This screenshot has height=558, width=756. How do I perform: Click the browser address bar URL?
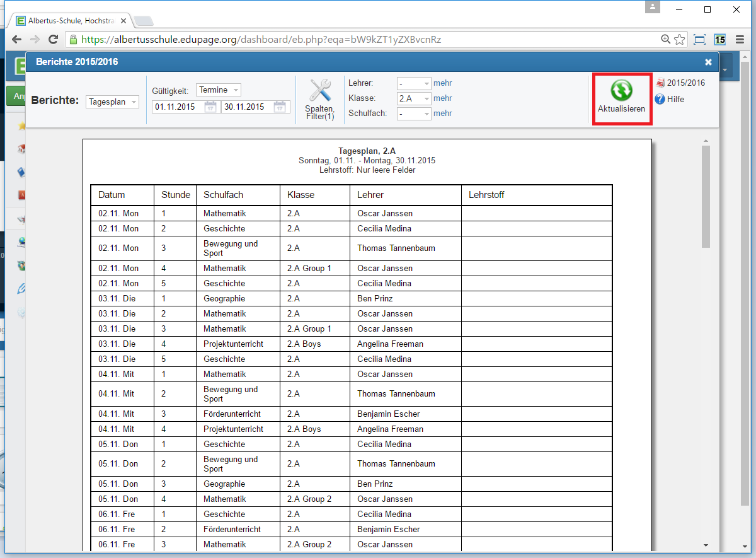click(261, 39)
